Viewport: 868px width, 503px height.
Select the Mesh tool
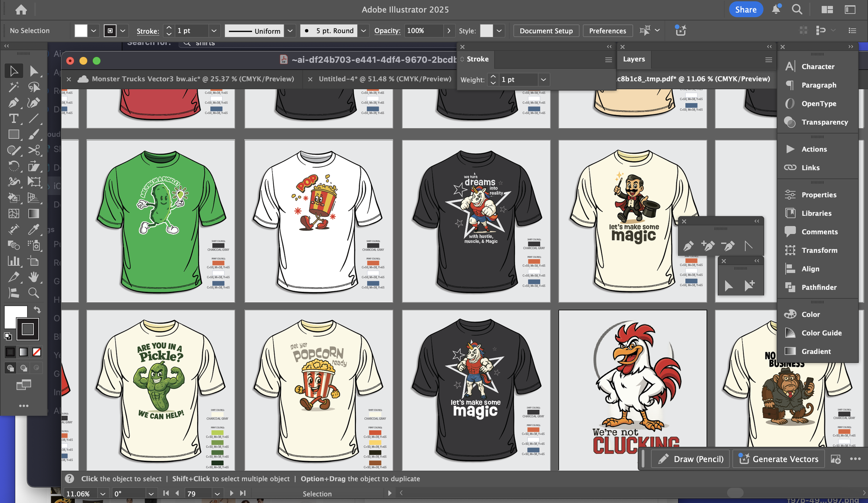click(14, 214)
